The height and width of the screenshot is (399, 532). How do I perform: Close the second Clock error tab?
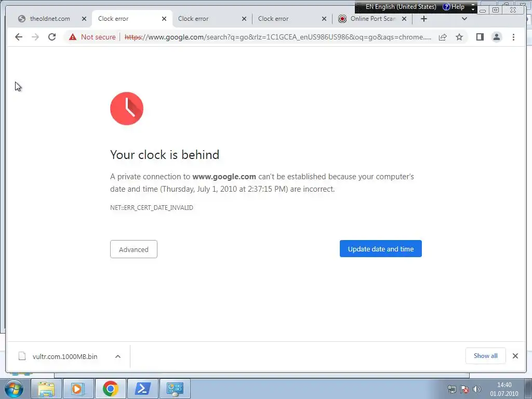point(244,19)
